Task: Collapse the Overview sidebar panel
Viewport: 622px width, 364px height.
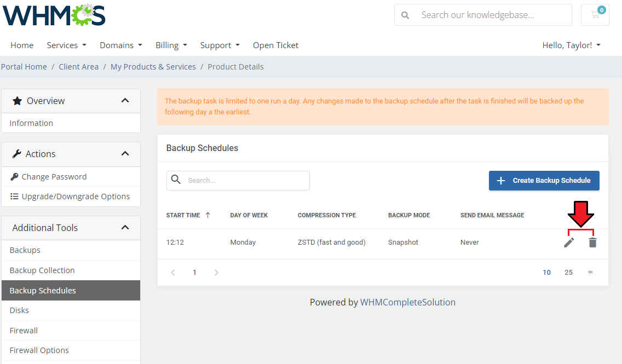Action: click(x=125, y=101)
